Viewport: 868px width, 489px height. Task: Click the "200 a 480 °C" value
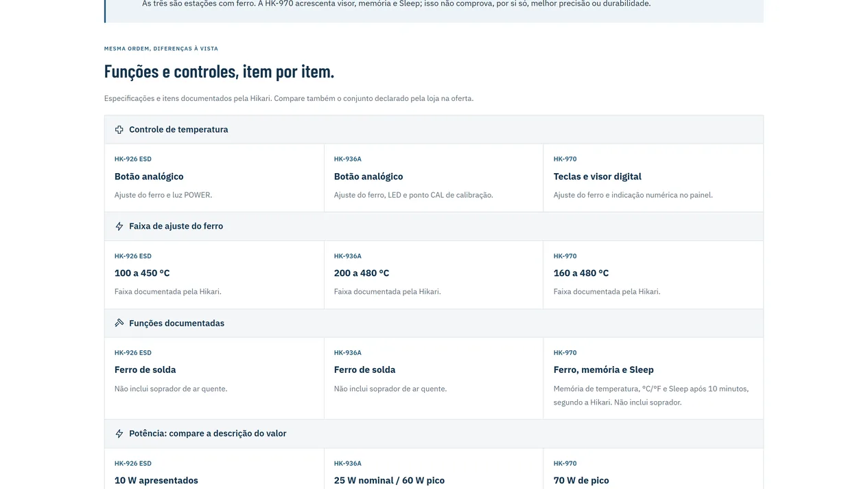pyautogui.click(x=362, y=273)
